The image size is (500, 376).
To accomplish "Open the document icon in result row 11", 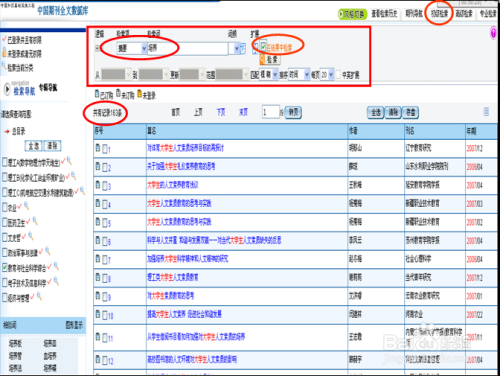I will [x=98, y=337].
